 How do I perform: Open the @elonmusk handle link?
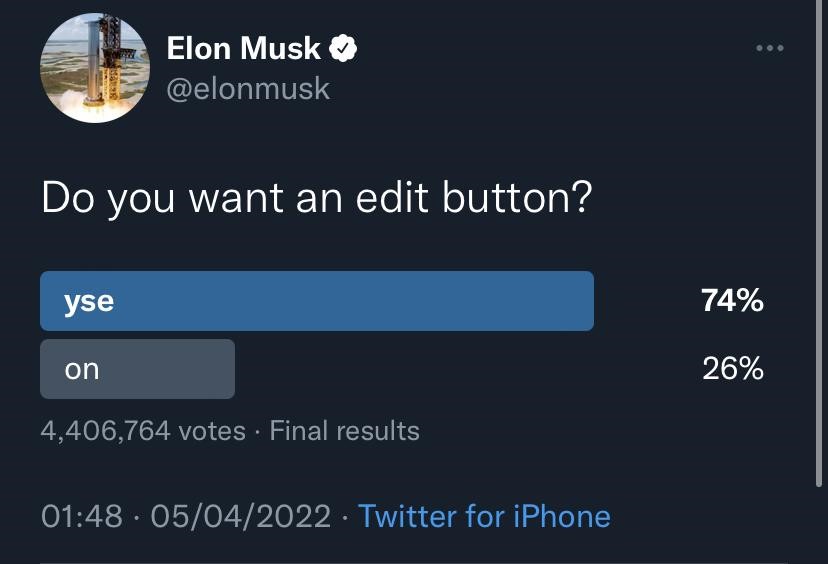pos(248,88)
